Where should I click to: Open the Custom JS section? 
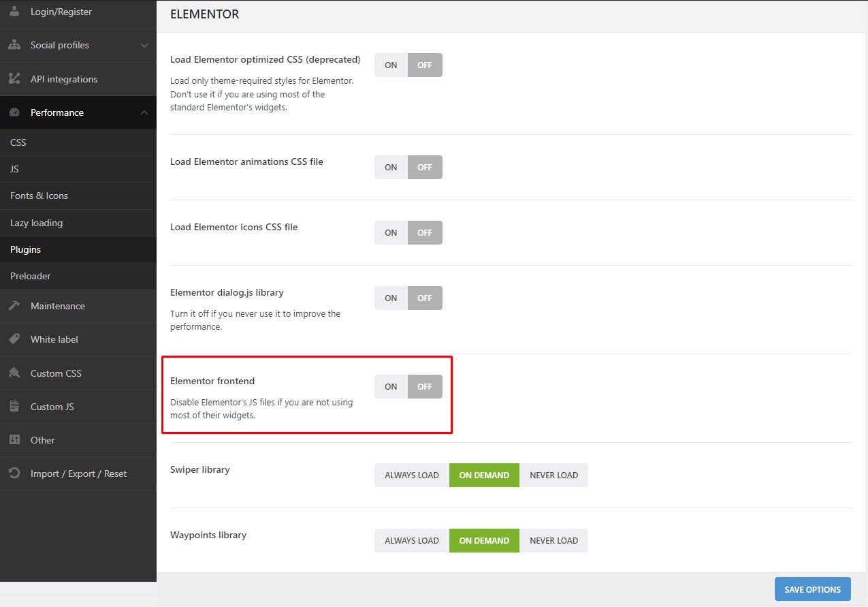click(78, 407)
